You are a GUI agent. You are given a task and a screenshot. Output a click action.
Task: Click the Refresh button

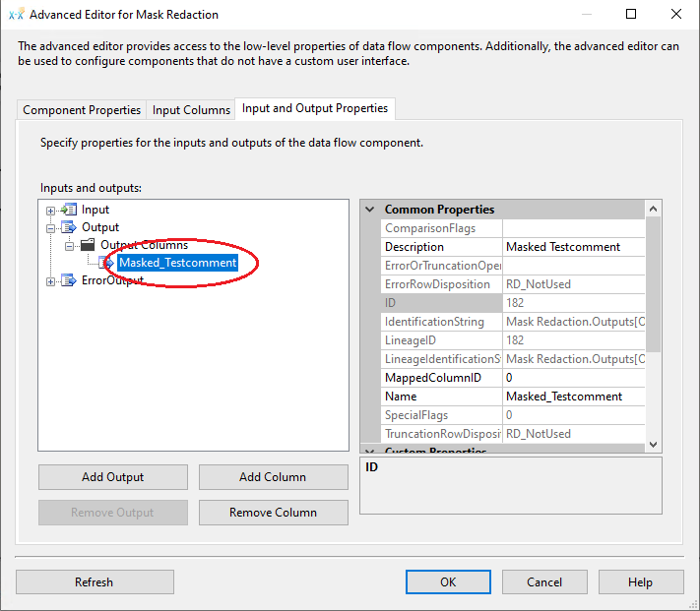[x=95, y=582]
